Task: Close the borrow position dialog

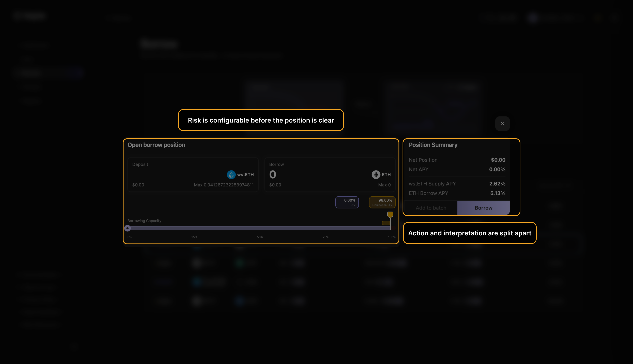Action: click(502, 124)
